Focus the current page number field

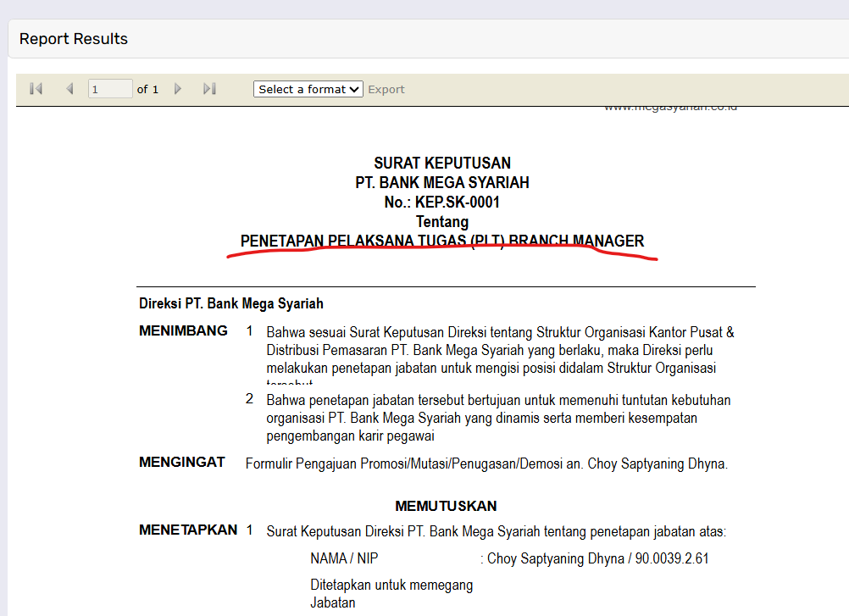click(x=110, y=89)
